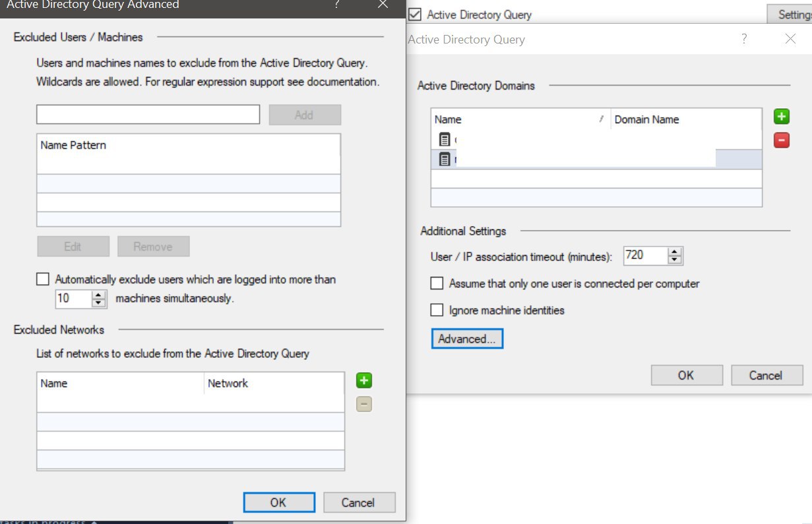Viewport: 812px width, 524px height.
Task: Sort domains by Name column header
Action: (521, 119)
